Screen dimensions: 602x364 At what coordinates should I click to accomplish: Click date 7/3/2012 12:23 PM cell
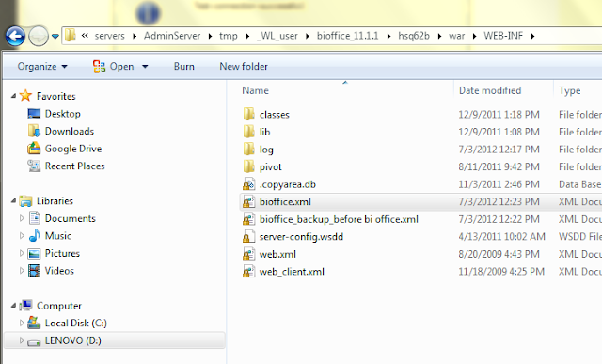499,201
